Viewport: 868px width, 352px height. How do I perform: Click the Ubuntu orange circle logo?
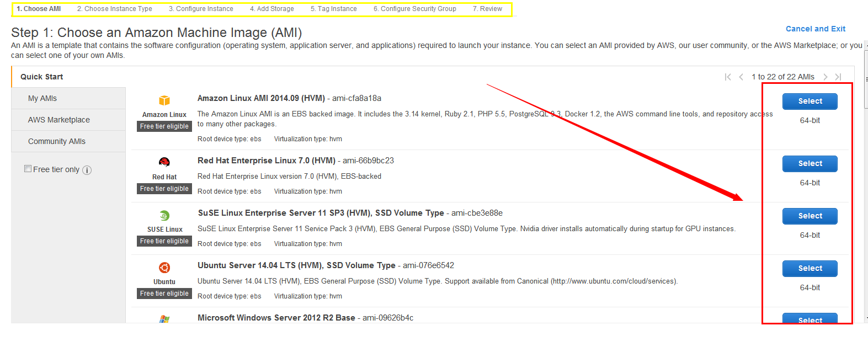(164, 268)
